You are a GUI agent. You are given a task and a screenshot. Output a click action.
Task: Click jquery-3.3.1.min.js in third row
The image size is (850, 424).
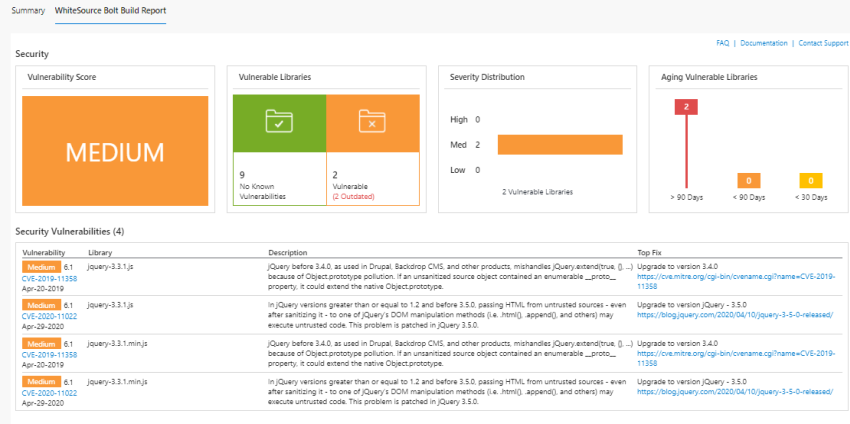[118, 343]
